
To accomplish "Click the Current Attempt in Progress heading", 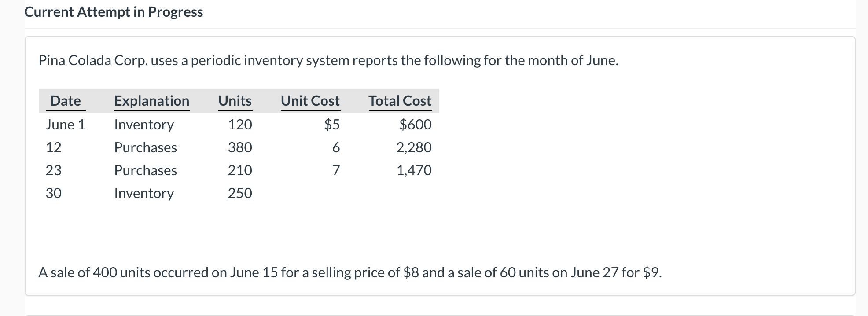I will click(x=114, y=12).
